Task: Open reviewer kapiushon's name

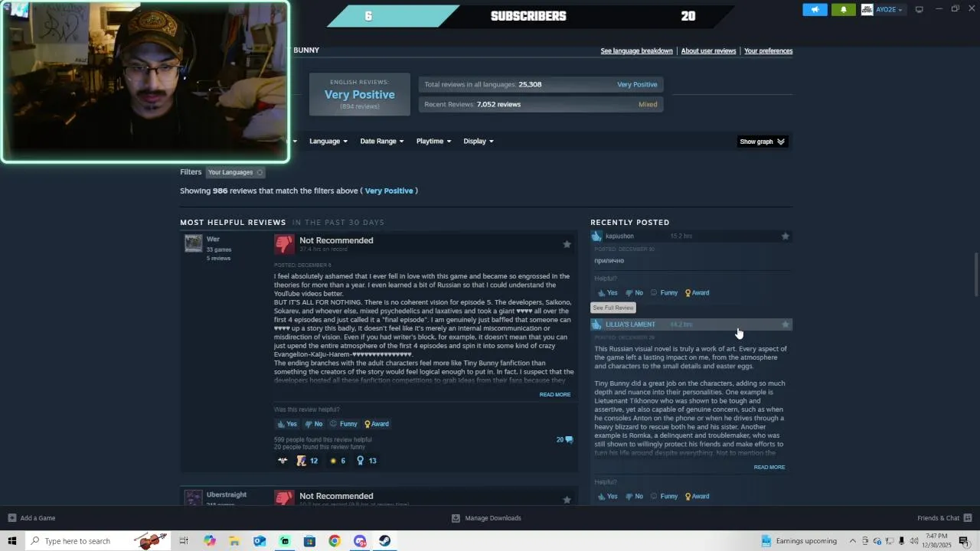Action: pos(619,236)
